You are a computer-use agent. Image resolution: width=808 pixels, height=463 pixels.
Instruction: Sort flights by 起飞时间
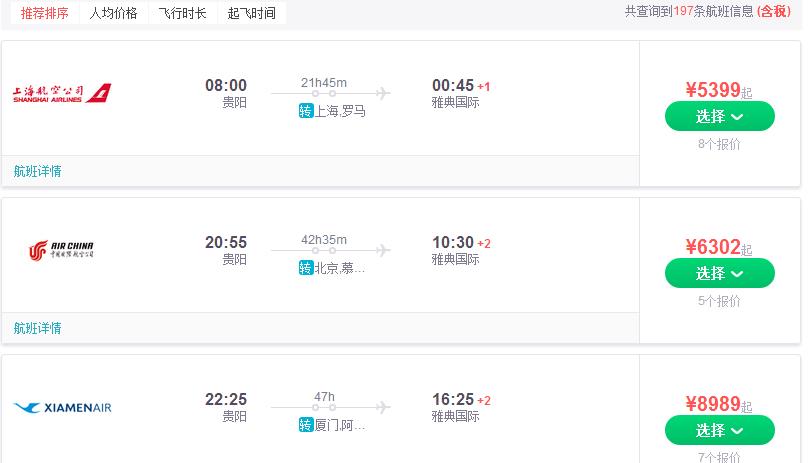[x=251, y=13]
